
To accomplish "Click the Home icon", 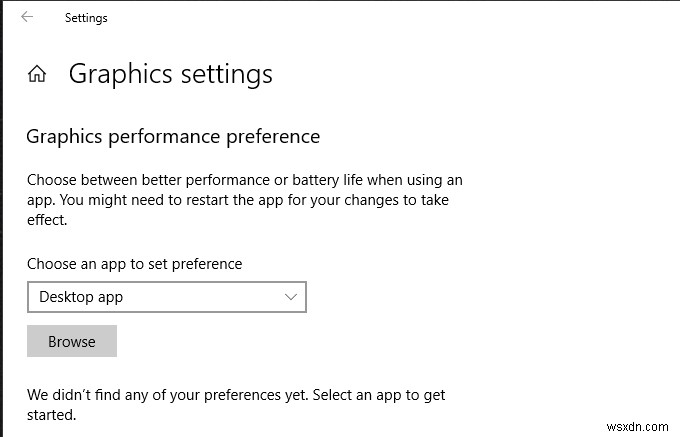I will (37, 74).
